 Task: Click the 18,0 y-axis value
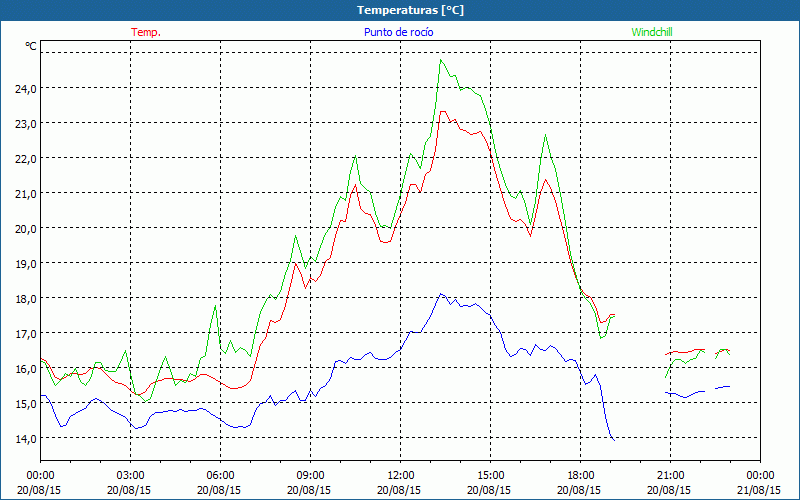(26, 298)
